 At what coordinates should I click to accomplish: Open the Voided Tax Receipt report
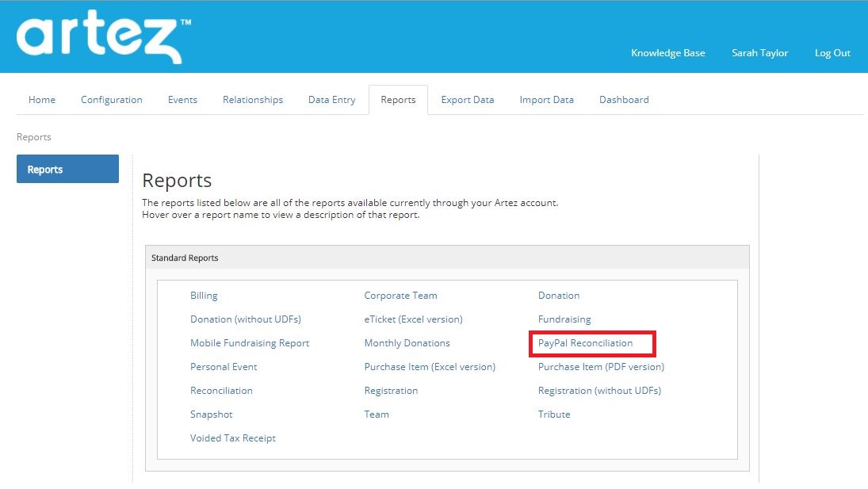tap(233, 438)
